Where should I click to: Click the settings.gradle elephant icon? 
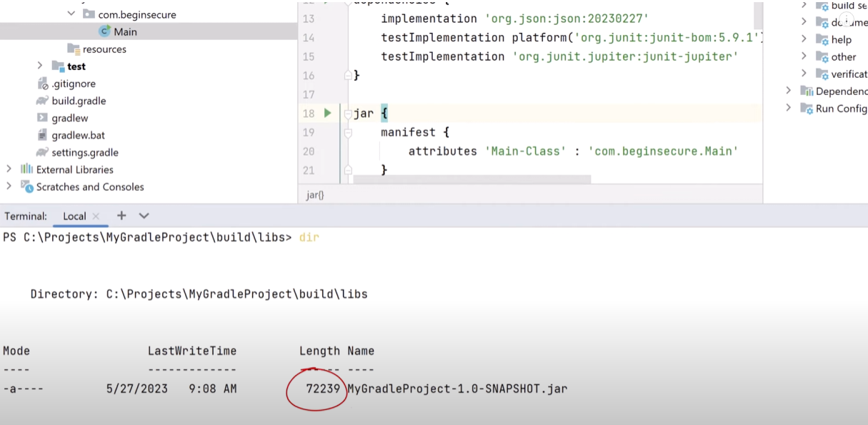click(42, 152)
